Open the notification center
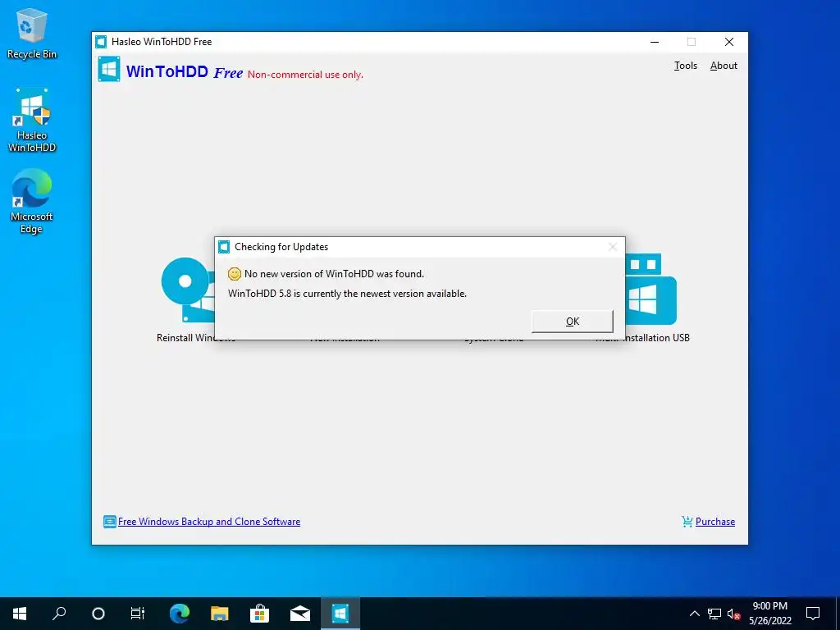 point(813,614)
